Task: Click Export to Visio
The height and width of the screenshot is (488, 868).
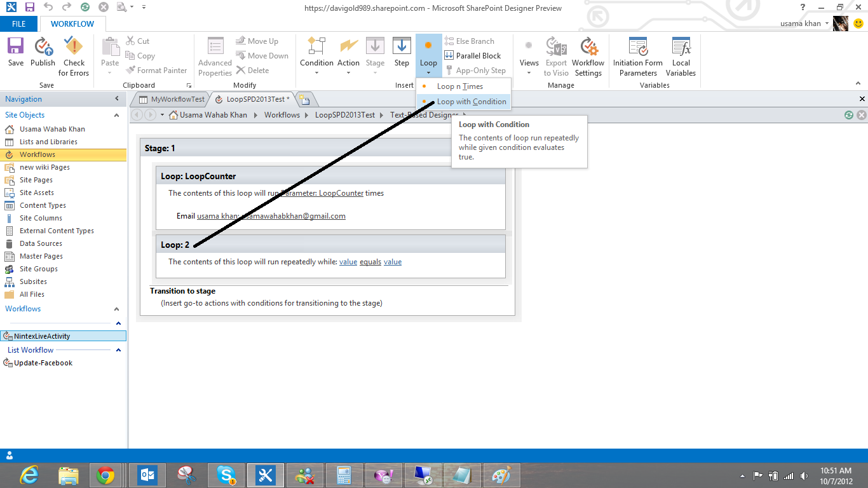Action: pyautogui.click(x=556, y=57)
